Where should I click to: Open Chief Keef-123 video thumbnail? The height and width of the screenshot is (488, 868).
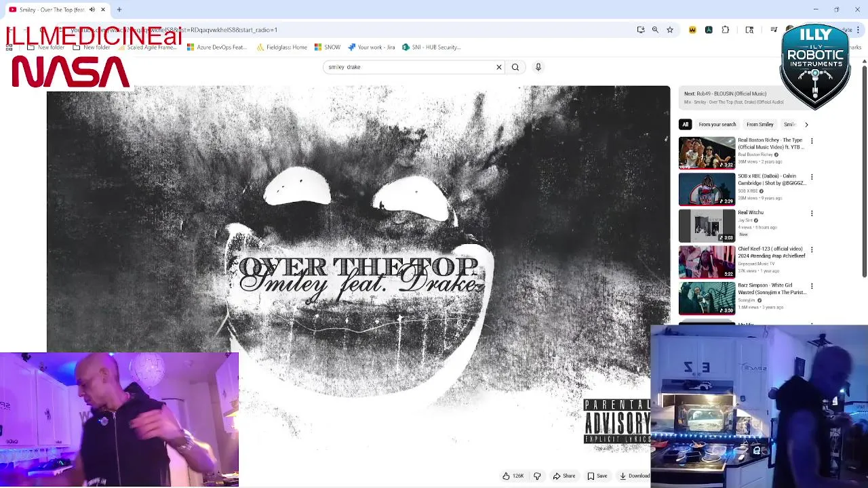707,262
